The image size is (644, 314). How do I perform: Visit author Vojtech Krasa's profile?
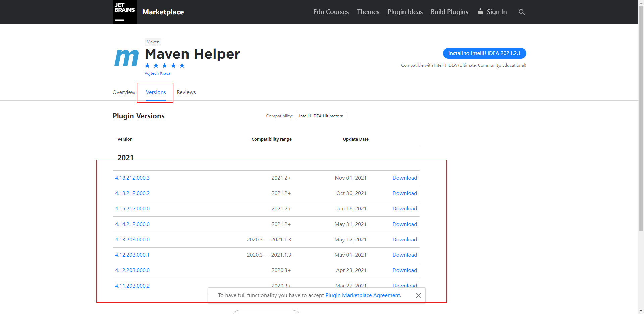[x=157, y=73]
